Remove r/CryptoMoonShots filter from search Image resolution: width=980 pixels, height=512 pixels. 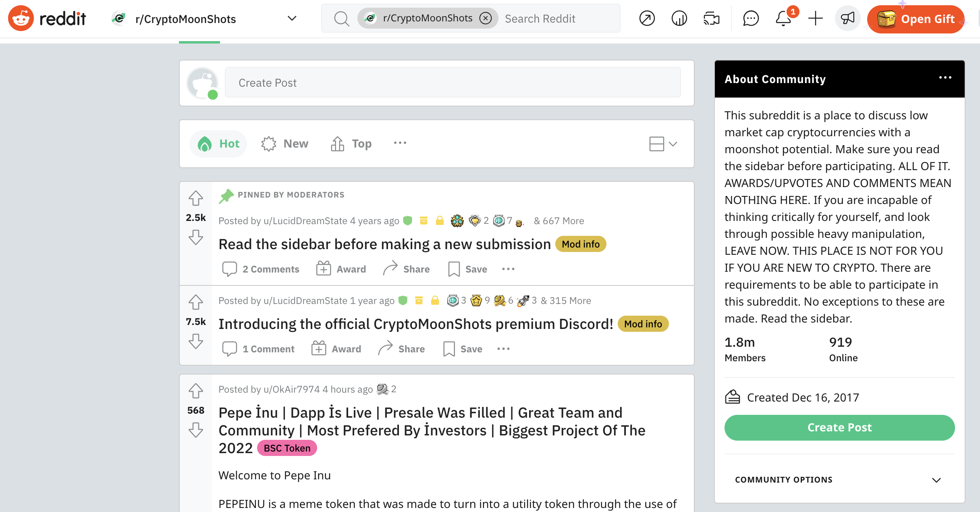[x=486, y=18]
